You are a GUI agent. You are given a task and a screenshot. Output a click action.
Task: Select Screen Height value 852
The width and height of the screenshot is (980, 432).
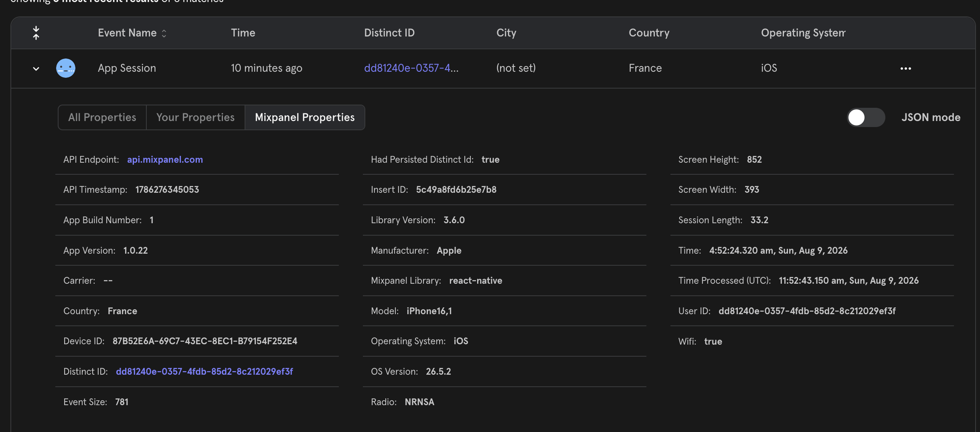point(754,159)
